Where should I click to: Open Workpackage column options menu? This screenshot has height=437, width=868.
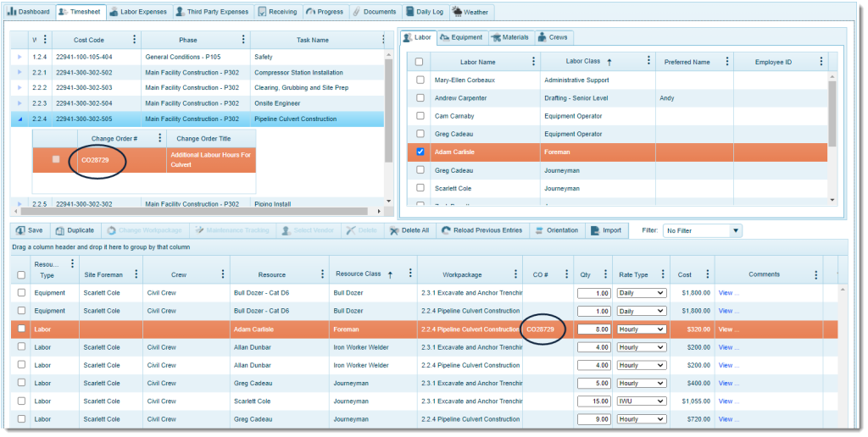tap(515, 274)
